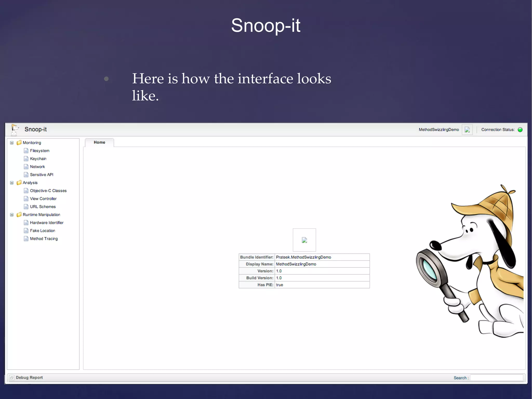Click the broken app image above bundle info
The height and width of the screenshot is (399, 532).
coord(304,240)
